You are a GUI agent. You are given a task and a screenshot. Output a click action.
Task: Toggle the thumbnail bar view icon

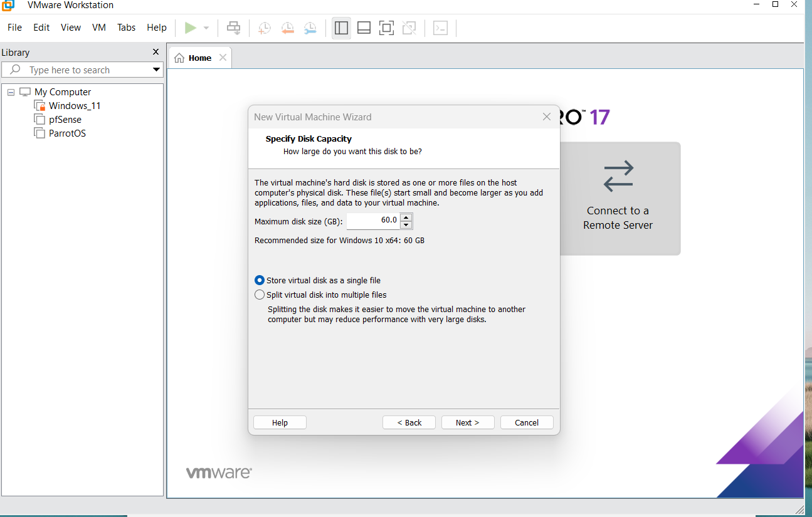click(364, 28)
